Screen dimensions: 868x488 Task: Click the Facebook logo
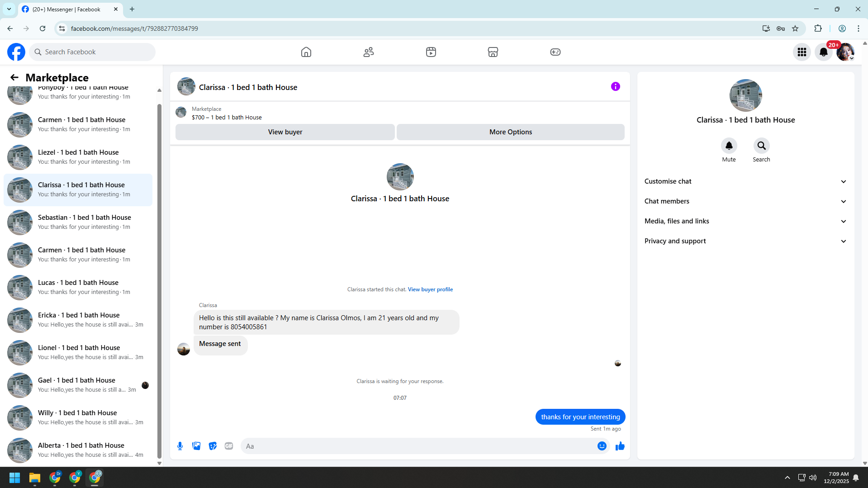point(16,52)
